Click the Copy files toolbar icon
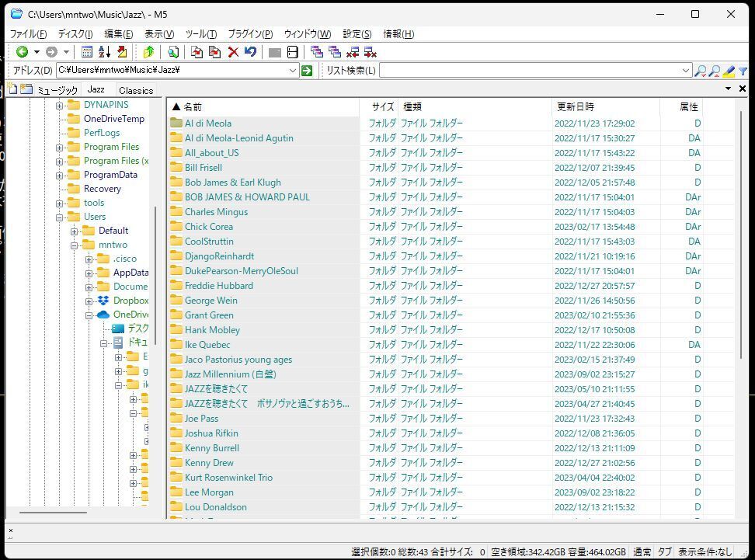755x560 pixels. pos(197,52)
